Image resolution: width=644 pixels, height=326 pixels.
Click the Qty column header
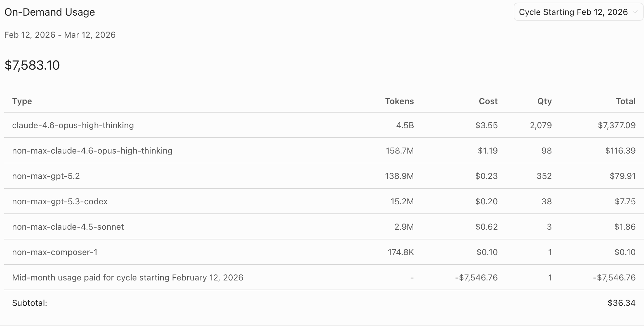544,102
